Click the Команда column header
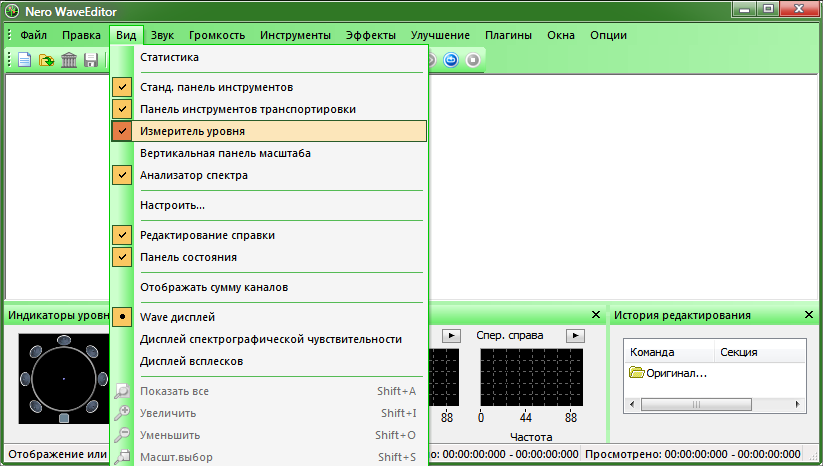823x466 pixels. point(652,352)
